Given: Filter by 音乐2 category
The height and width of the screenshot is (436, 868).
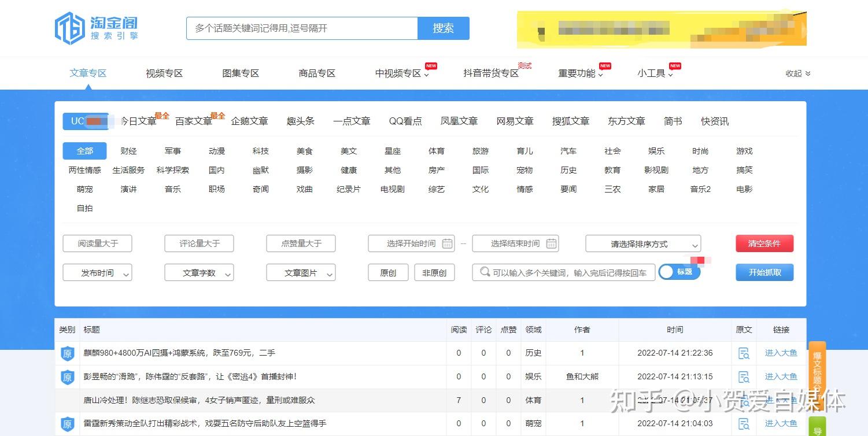Looking at the screenshot, I should point(700,189).
